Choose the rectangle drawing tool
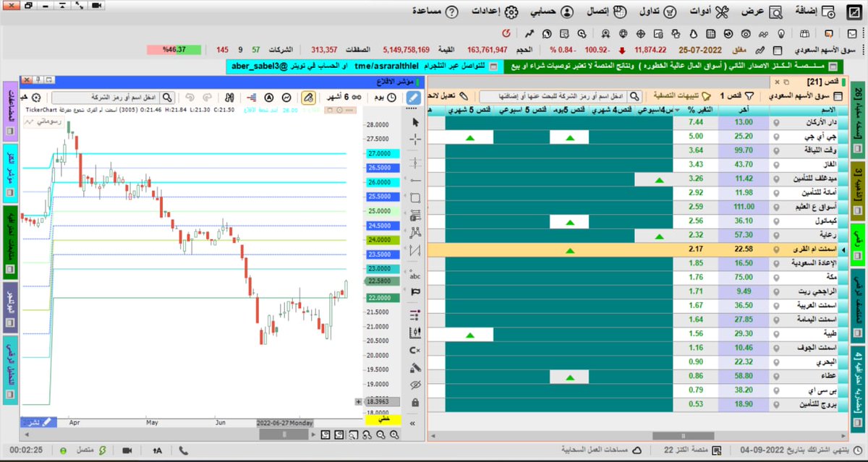 tap(415, 197)
